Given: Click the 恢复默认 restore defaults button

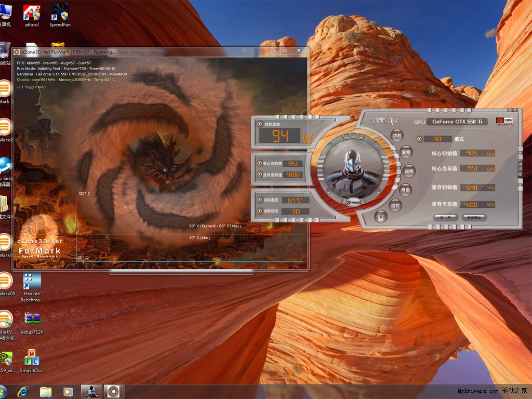Looking at the screenshot, I should [474, 218].
